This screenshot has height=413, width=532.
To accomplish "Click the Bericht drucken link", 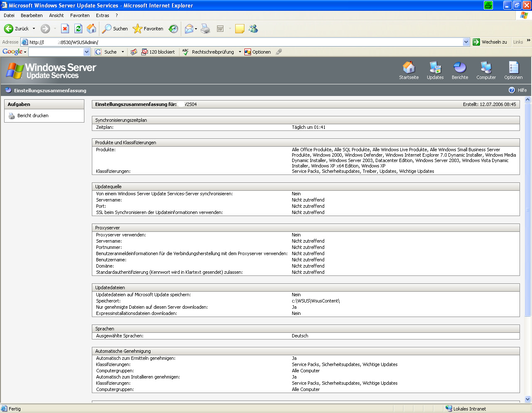I will pos(33,116).
